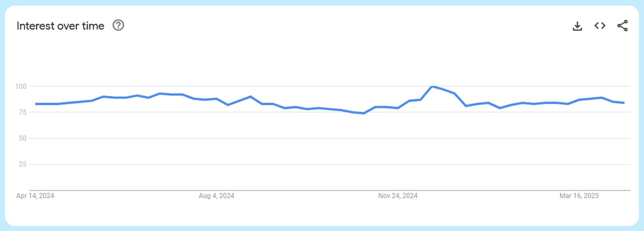Click the Aug 4, 2024 date label
The image size is (644, 231).
tap(216, 196)
